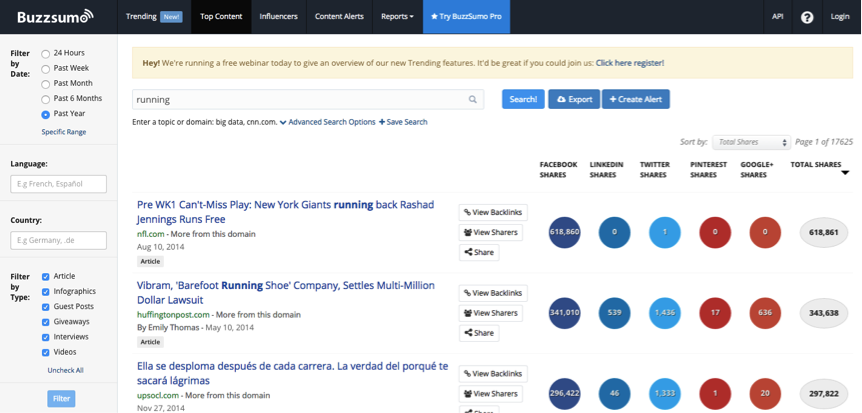Click the Filter button in sidebar

(62, 399)
